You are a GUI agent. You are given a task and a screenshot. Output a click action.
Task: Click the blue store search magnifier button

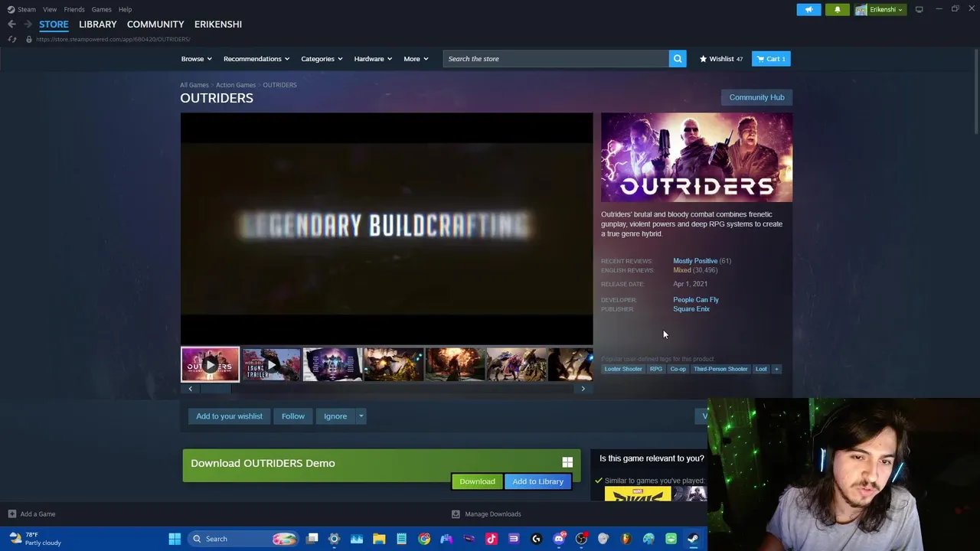(x=678, y=59)
